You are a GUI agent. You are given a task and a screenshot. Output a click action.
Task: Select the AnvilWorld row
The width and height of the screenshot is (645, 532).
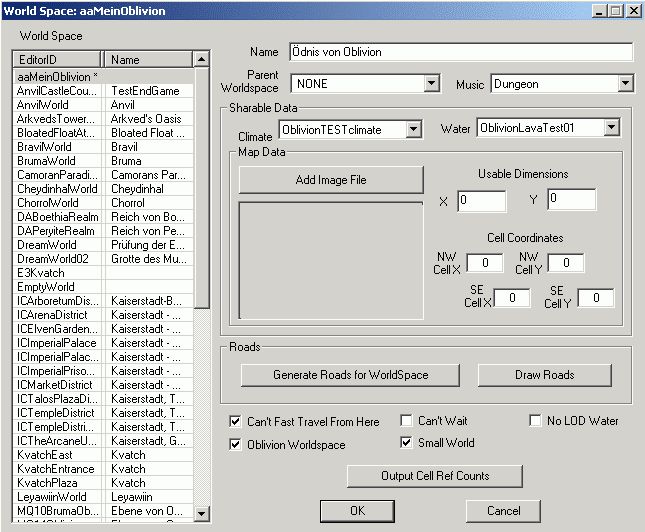coord(104,105)
